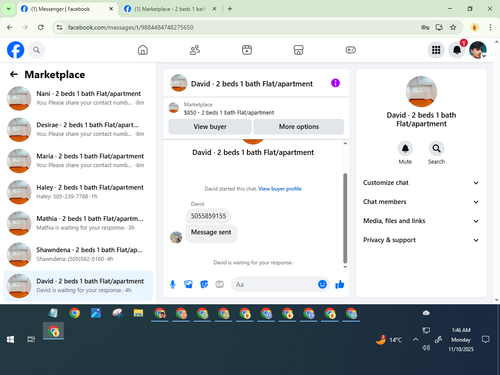The width and height of the screenshot is (500, 375).
Task: Open the listing thumbnail in side panel
Action: tap(421, 91)
